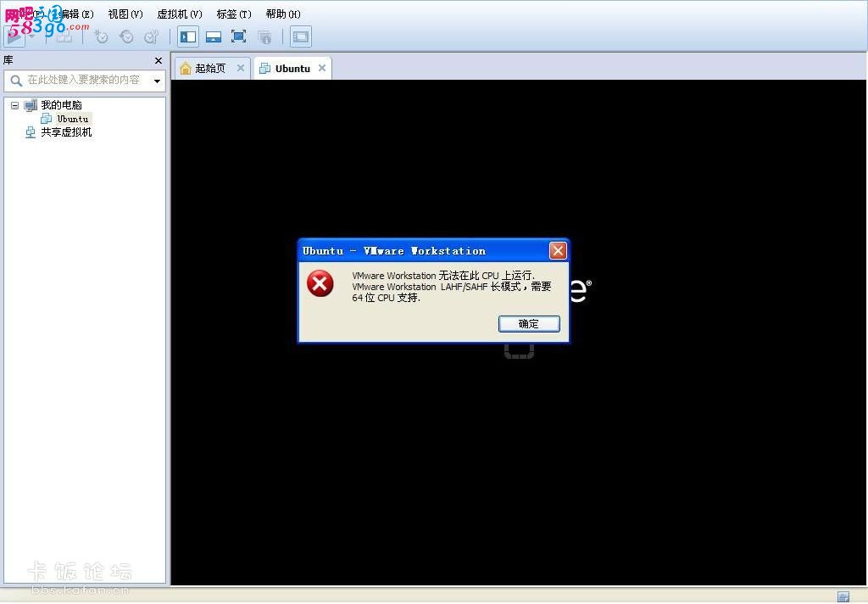Viewport: 868px width, 604px height.
Task: Click the VM icon beside Ubuntu tree item
Action: (47, 119)
